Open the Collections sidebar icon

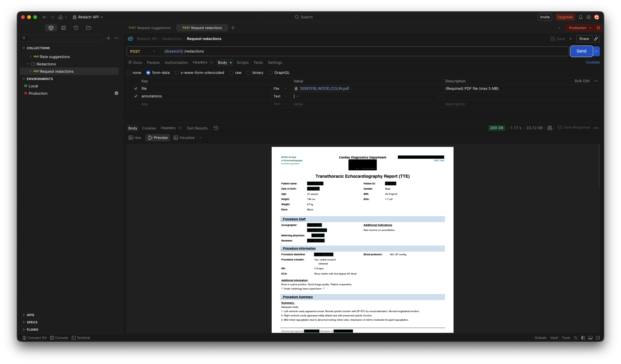click(x=51, y=28)
